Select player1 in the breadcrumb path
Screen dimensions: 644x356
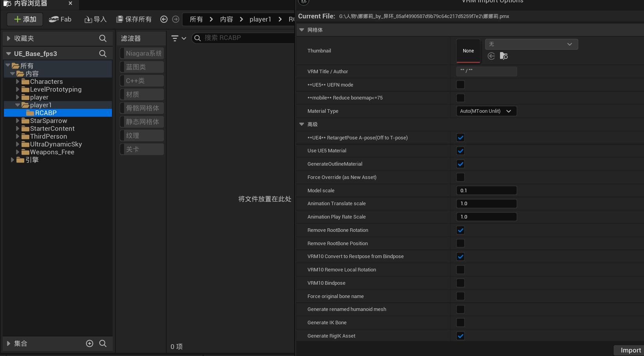tap(260, 19)
